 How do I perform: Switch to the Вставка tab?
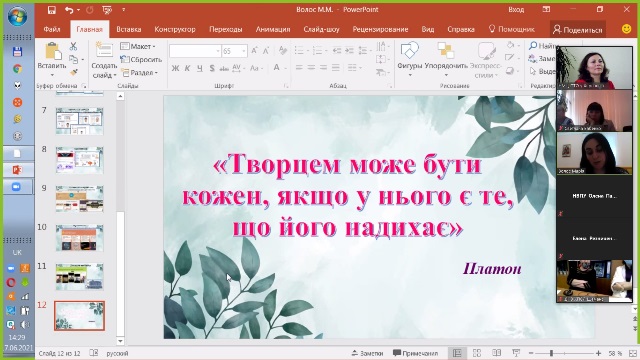coord(129,29)
